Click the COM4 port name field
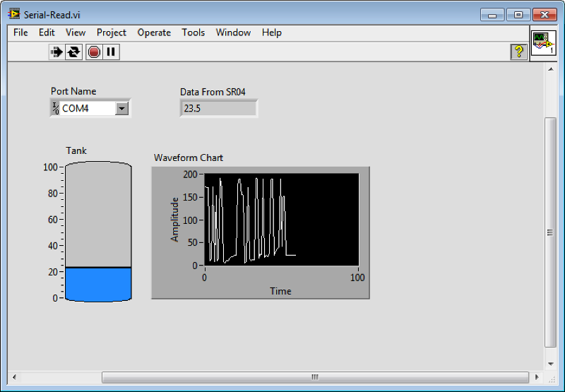565x392 pixels. (x=88, y=109)
